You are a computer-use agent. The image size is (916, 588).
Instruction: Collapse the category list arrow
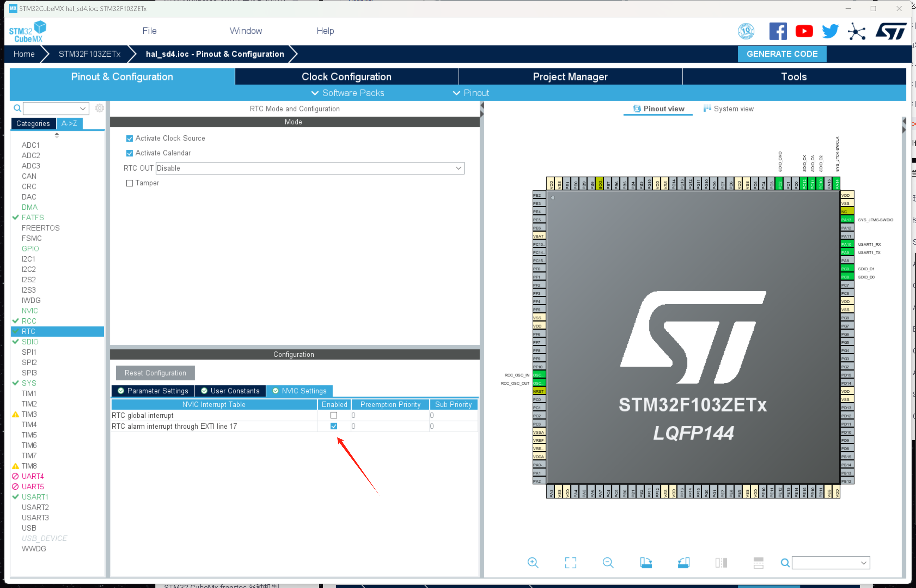[57, 135]
